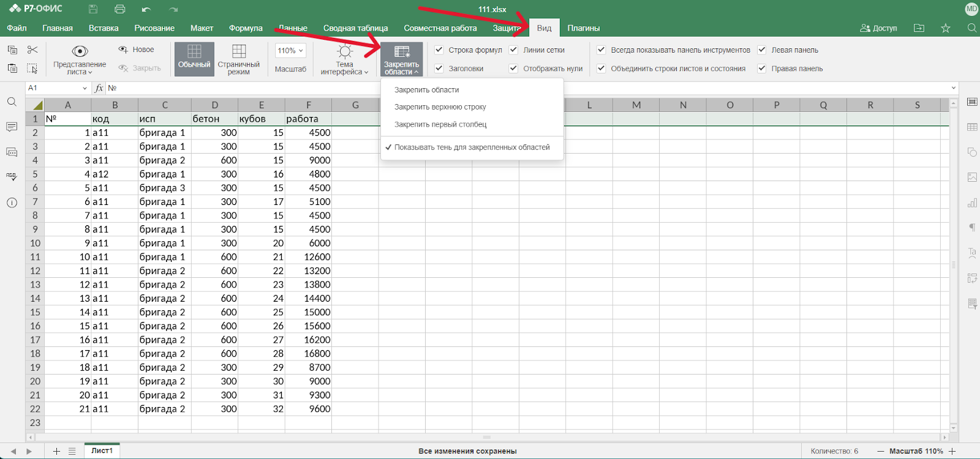
Task: Zoom in with the plus button
Action: 952,451
